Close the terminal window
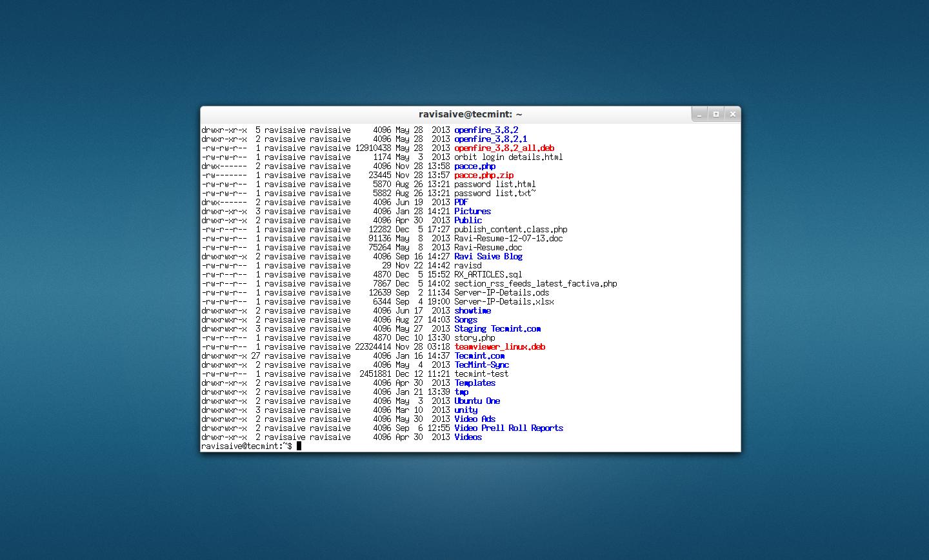This screenshot has width=929, height=560. pos(732,114)
